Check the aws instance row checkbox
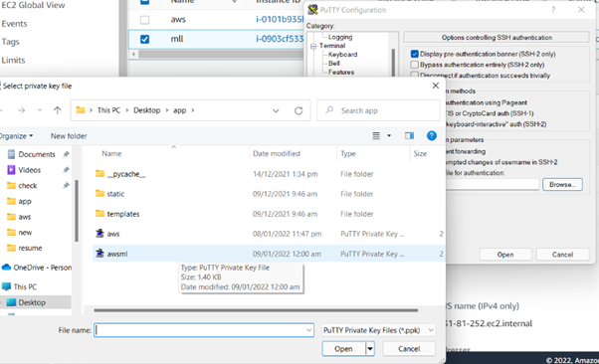This screenshot has width=599, height=364. tap(145, 20)
